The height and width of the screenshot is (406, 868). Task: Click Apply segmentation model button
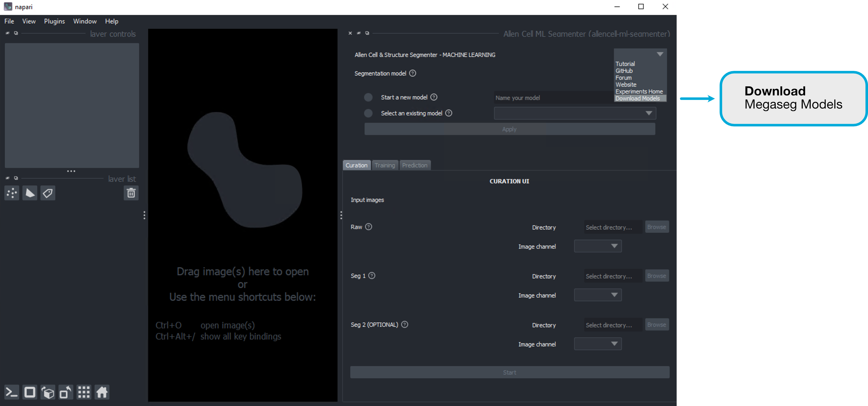coord(509,129)
